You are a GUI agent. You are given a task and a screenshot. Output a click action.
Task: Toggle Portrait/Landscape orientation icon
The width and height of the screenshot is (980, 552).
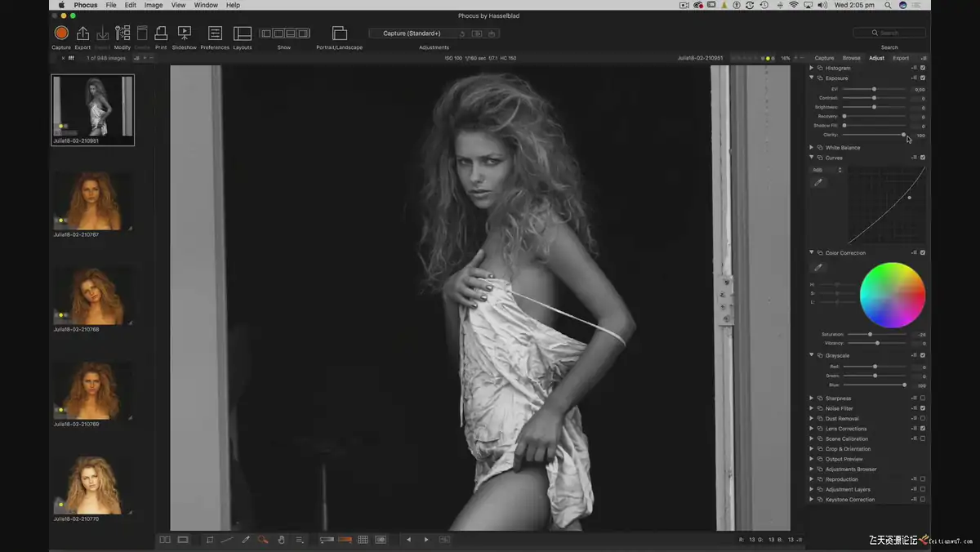340,33
